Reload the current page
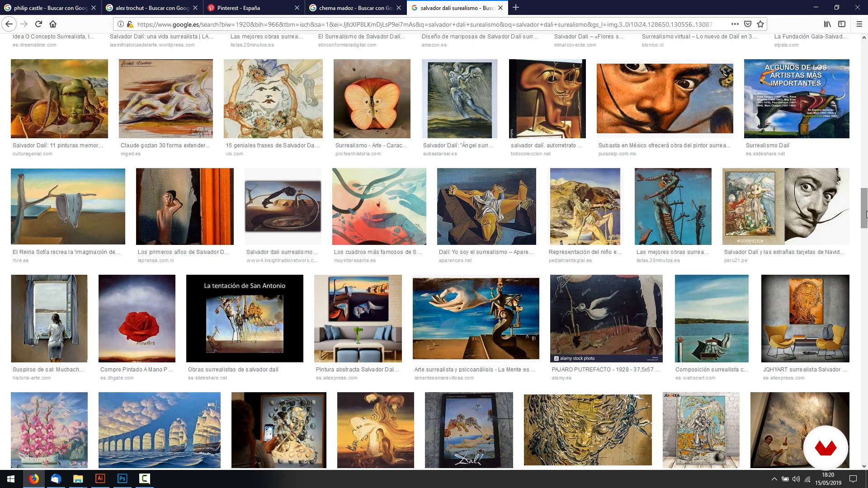Viewport: 868px width, 488px height. (38, 24)
